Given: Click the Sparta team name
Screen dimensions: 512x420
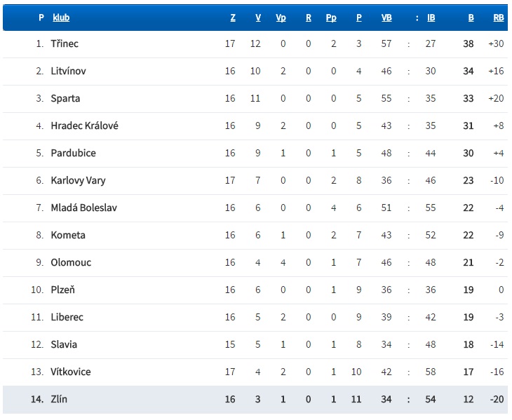Looking at the screenshot, I should [65, 99].
